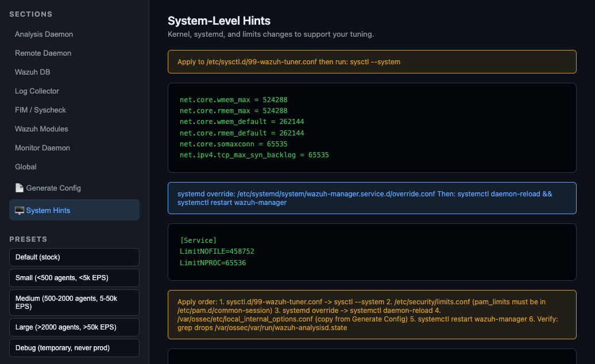This screenshot has width=595, height=364.
Task: Click the monitor icon beside System Hints
Action: pos(20,211)
